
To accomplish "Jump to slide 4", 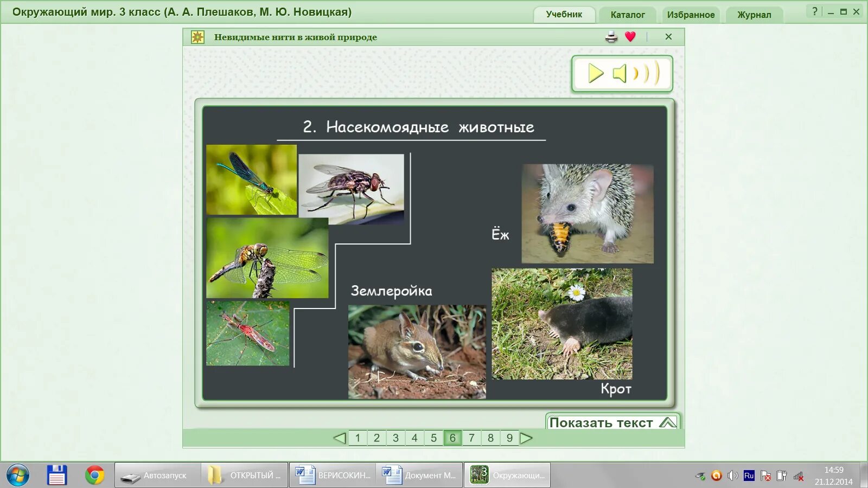I will 414,438.
